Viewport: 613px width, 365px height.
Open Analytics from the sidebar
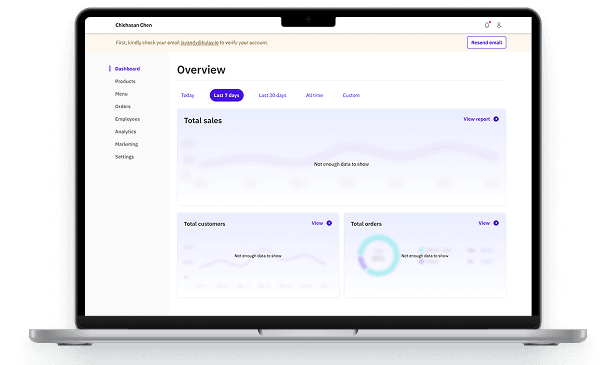click(125, 132)
